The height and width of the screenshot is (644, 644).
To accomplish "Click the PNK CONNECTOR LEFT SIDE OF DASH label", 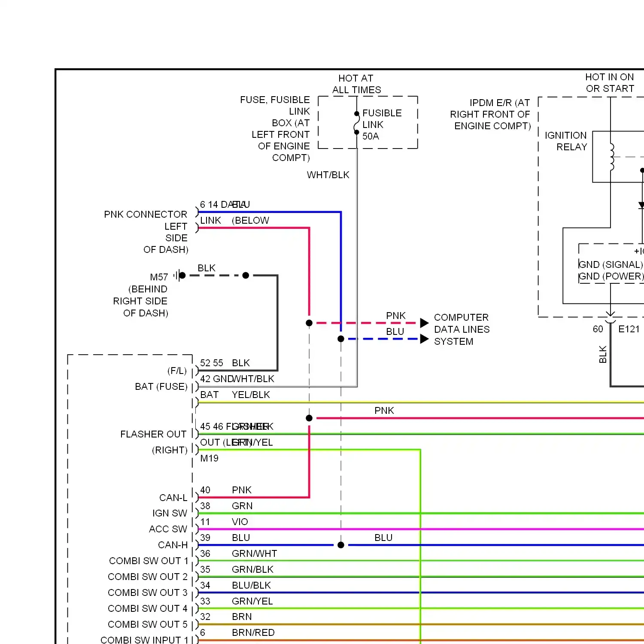I will tap(146, 232).
